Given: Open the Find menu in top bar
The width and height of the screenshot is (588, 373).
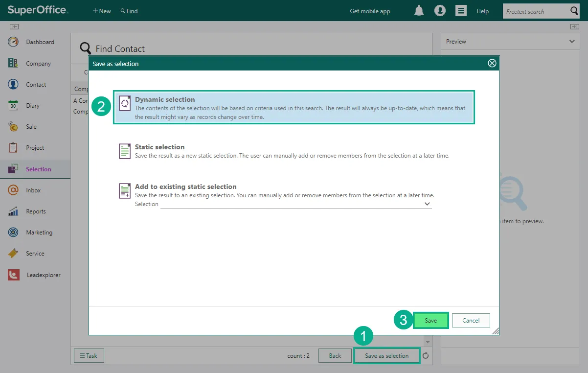Looking at the screenshot, I should pos(129,11).
